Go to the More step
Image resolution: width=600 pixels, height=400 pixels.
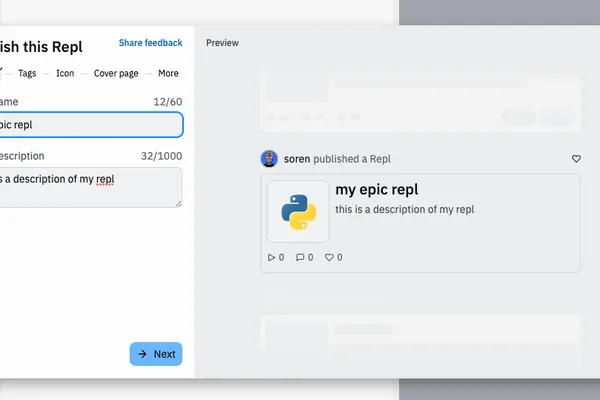tap(168, 73)
